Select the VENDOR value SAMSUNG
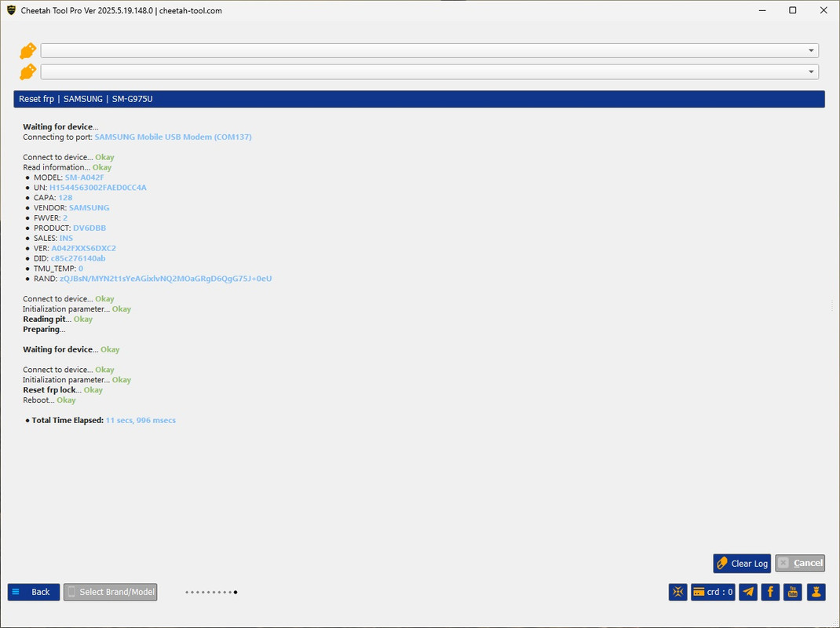The width and height of the screenshot is (840, 628). [89, 208]
